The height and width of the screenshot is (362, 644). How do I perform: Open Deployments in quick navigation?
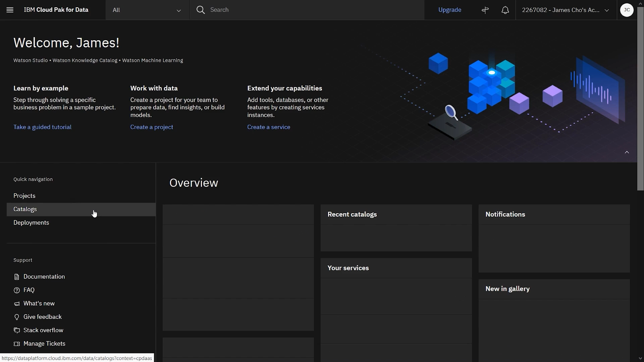click(x=81, y=222)
